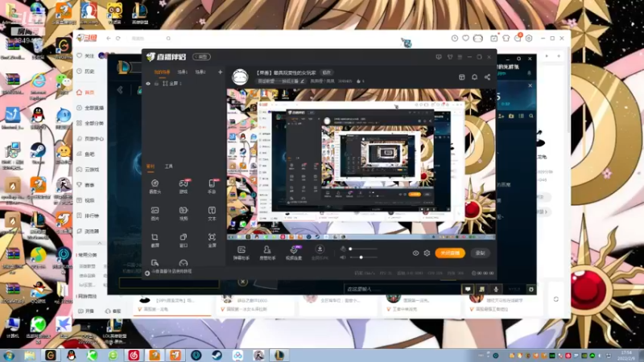Open the stream settings gear beside the stop button

427,253
